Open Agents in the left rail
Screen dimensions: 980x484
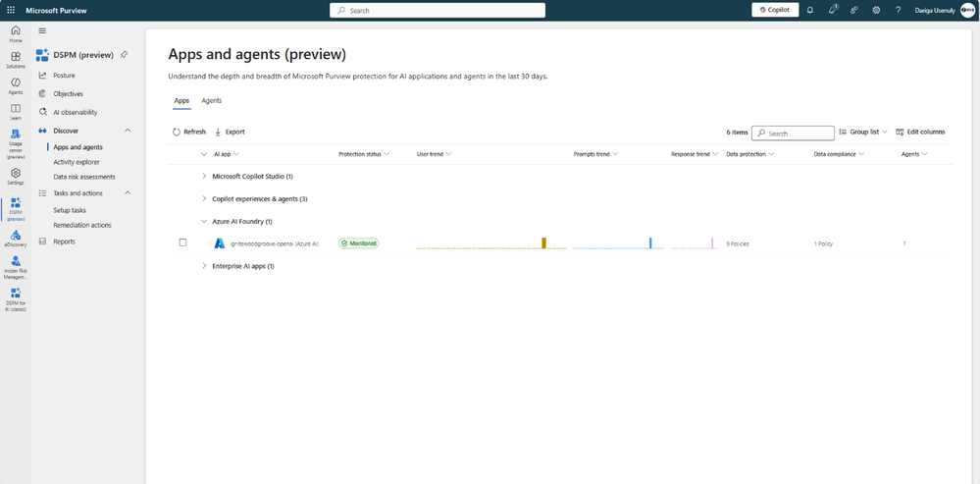[16, 85]
